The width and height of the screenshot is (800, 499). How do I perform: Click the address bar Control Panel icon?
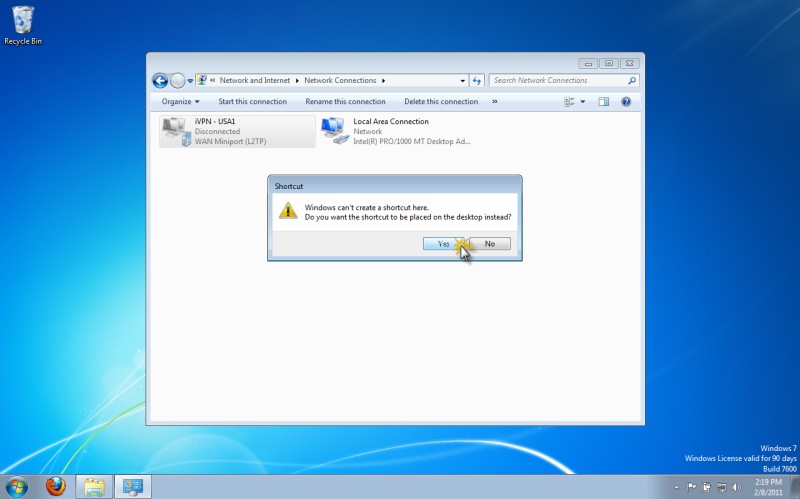coord(202,80)
